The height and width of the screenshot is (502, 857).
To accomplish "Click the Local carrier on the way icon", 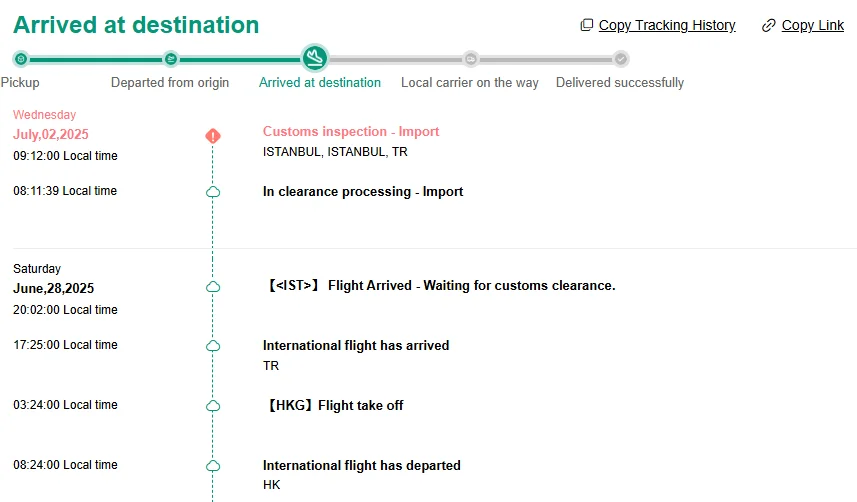I will click(470, 59).
